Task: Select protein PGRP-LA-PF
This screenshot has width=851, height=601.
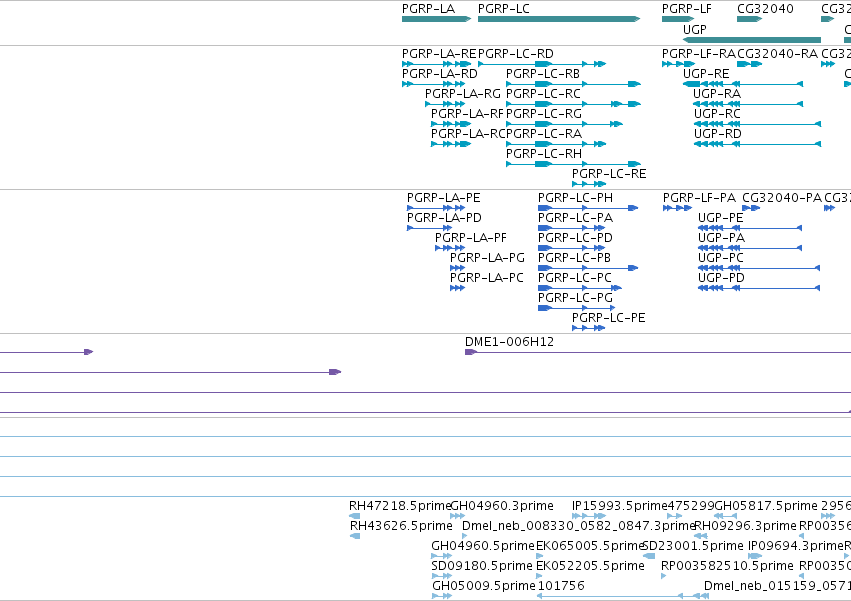Action: (x=471, y=238)
